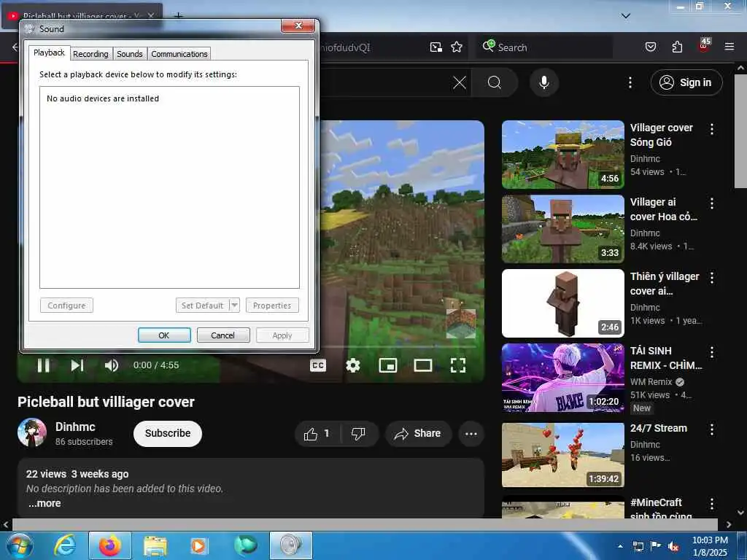Sign in to YouTube
747x560 pixels.
(x=686, y=82)
